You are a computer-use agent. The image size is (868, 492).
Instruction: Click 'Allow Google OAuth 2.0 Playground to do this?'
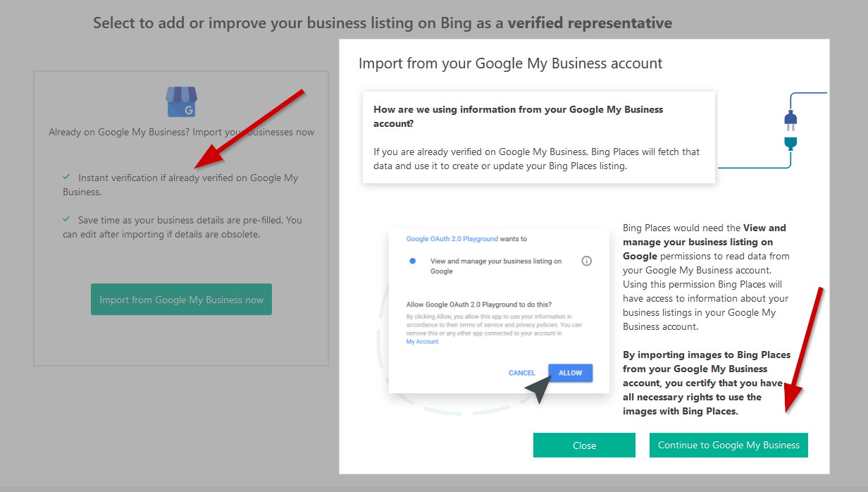tap(479, 305)
